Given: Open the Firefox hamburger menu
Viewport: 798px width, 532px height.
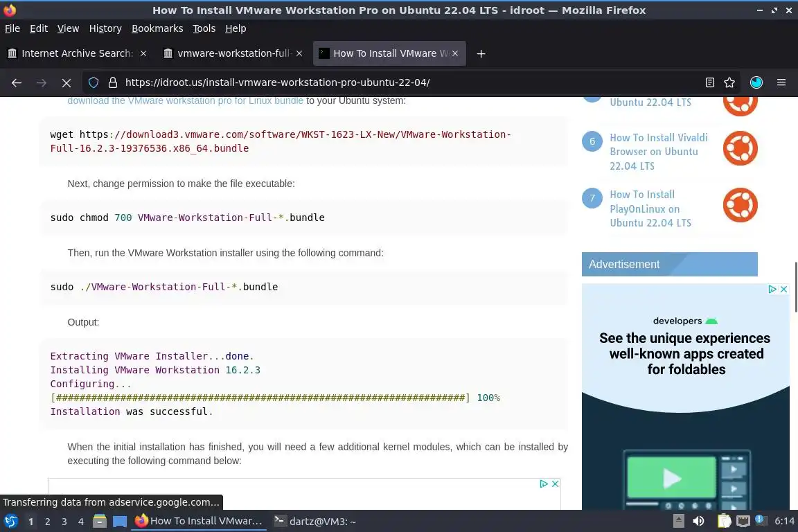Looking at the screenshot, I should pos(781,82).
